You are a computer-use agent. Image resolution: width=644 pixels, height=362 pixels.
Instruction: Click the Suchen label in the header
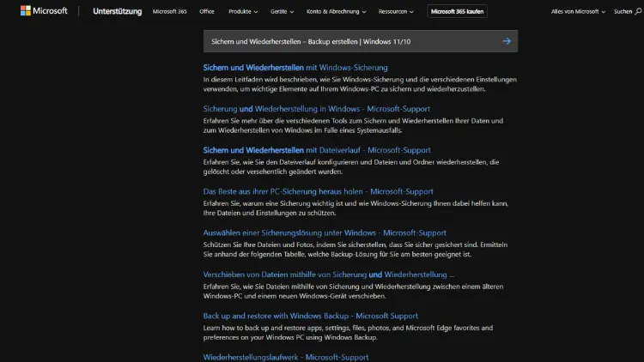(x=623, y=11)
